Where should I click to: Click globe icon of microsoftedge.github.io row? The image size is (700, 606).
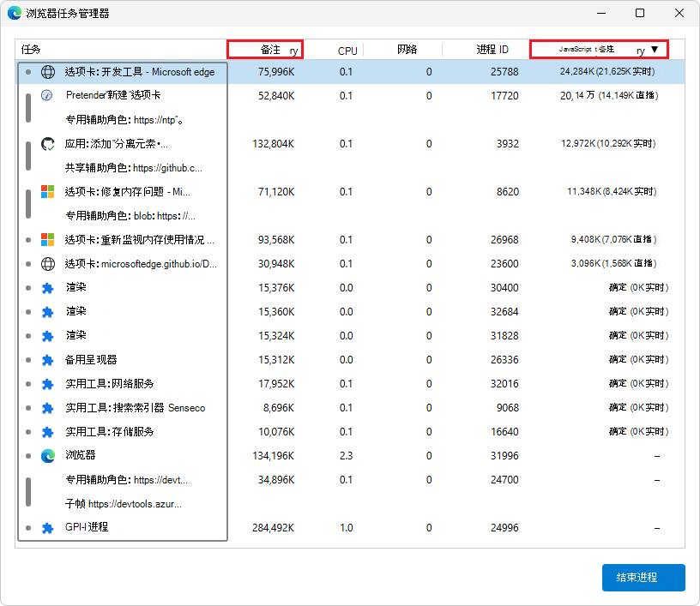[48, 264]
